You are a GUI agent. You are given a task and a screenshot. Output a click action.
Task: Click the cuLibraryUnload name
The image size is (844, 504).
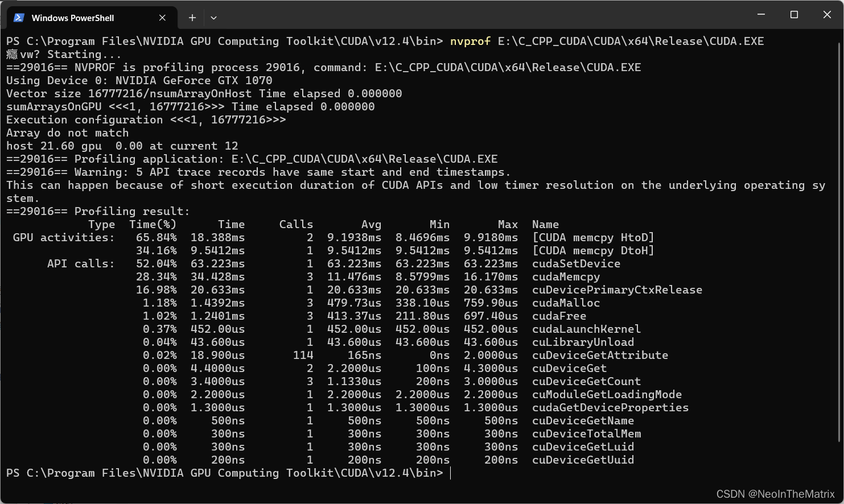click(583, 342)
